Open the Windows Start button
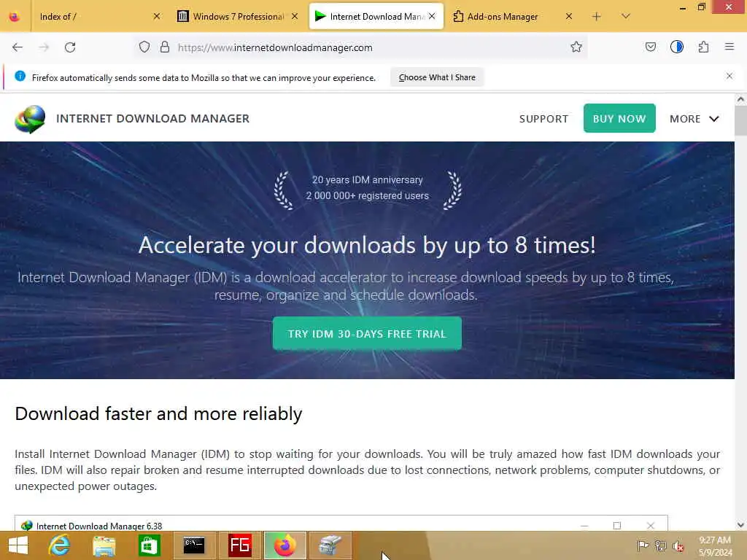The image size is (747, 560). pos(18,545)
